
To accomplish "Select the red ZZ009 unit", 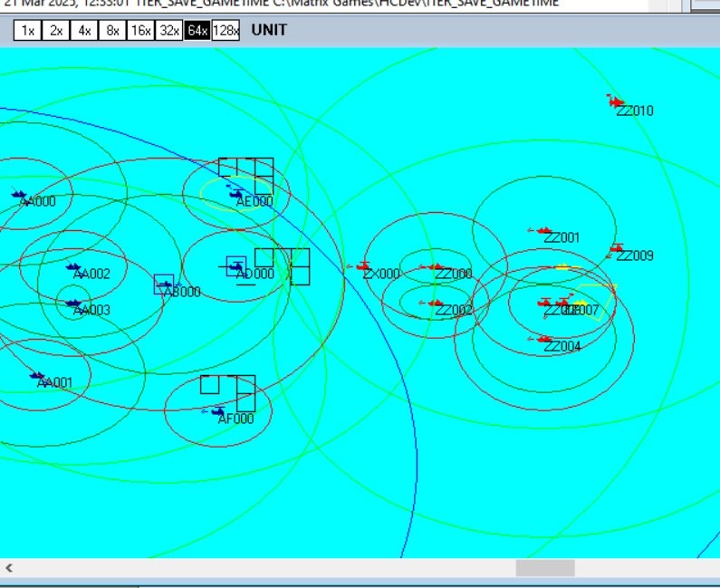I will tap(617, 248).
